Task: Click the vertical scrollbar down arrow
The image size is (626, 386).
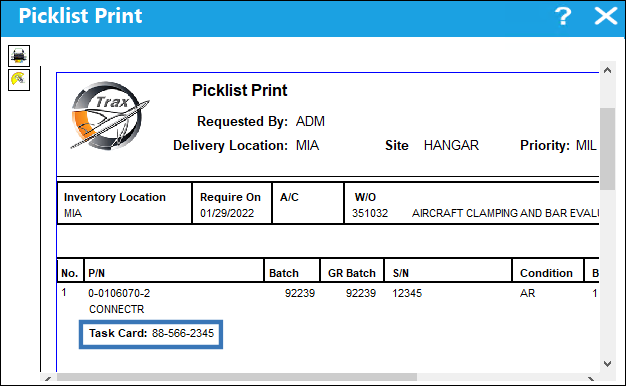Action: point(608,364)
